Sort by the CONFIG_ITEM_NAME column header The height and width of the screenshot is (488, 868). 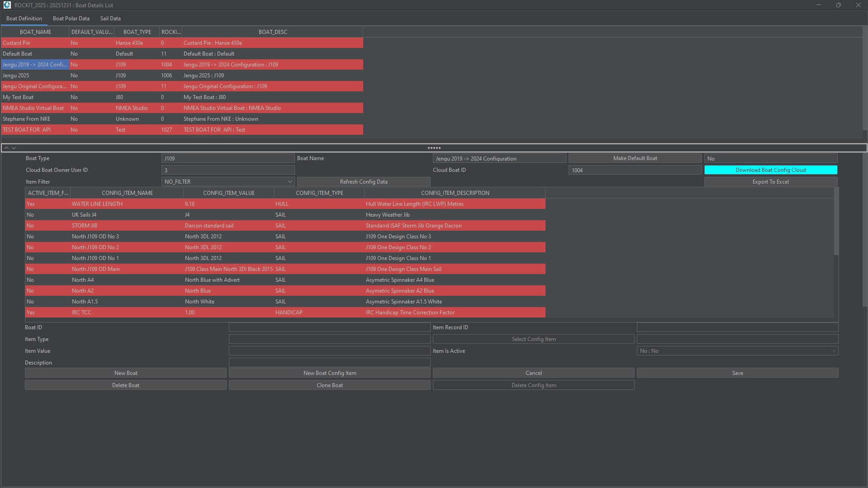click(x=127, y=193)
